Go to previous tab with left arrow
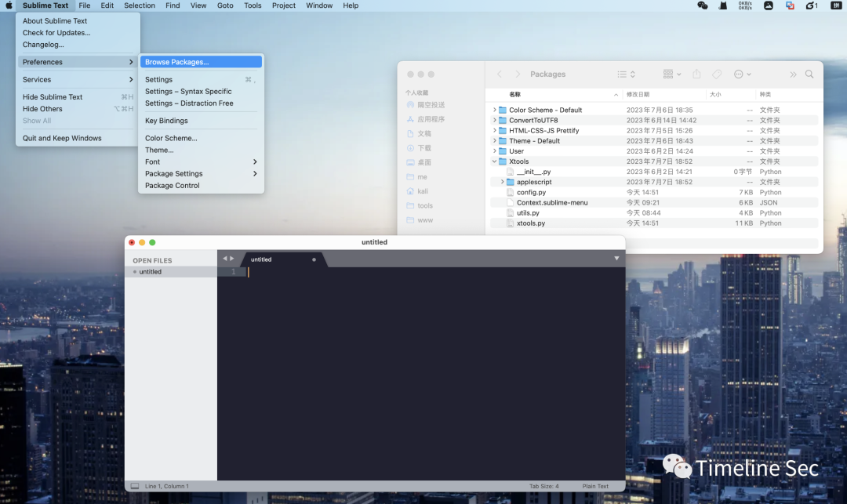 (225, 259)
